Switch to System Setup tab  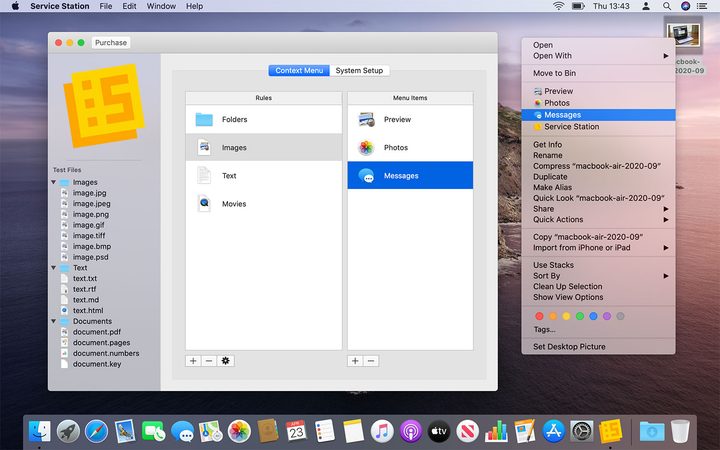tap(359, 70)
